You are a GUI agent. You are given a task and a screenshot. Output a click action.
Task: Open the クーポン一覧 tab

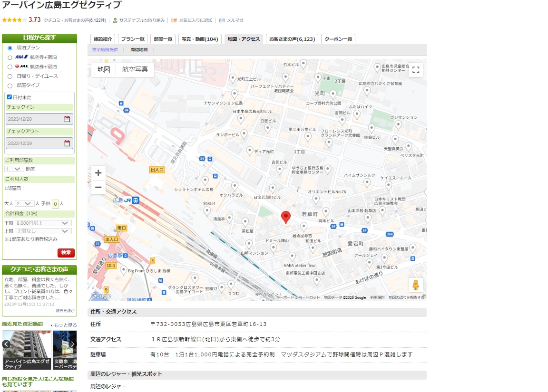click(x=338, y=39)
